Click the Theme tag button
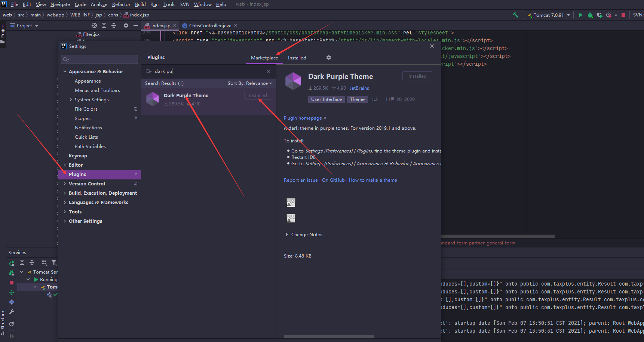Viewport: 644px width, 342px height. 357,99
